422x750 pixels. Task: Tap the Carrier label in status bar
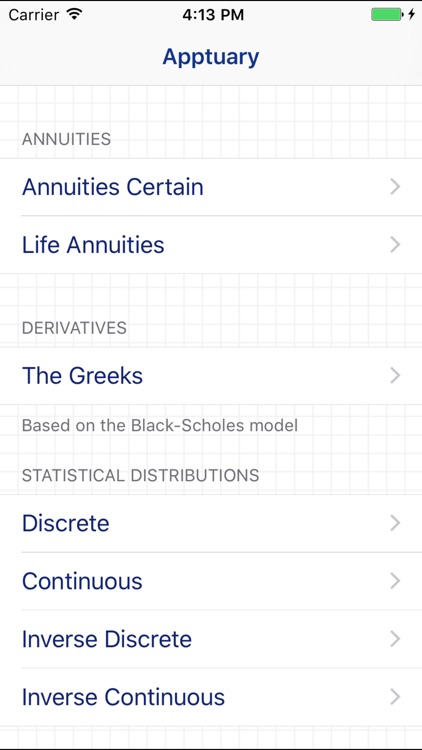pos(35,14)
